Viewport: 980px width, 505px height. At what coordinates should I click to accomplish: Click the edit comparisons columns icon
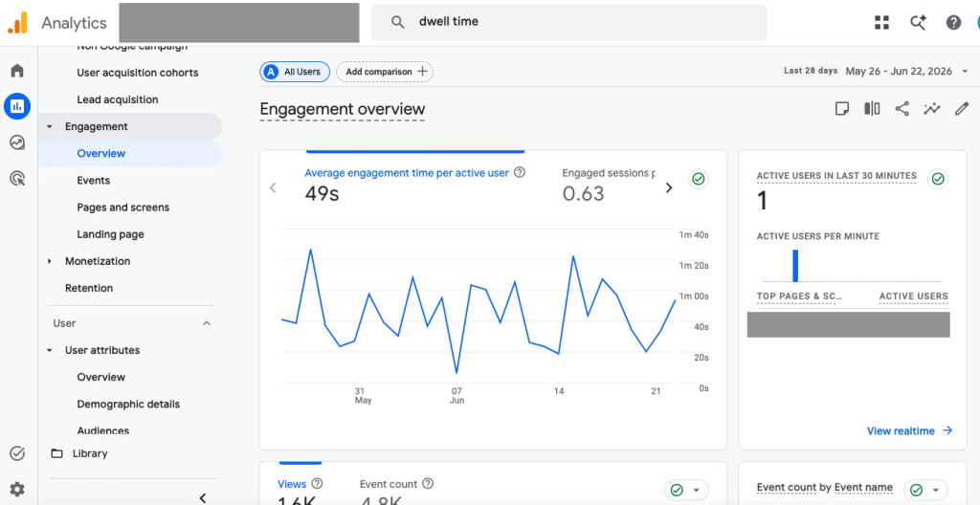tap(872, 109)
